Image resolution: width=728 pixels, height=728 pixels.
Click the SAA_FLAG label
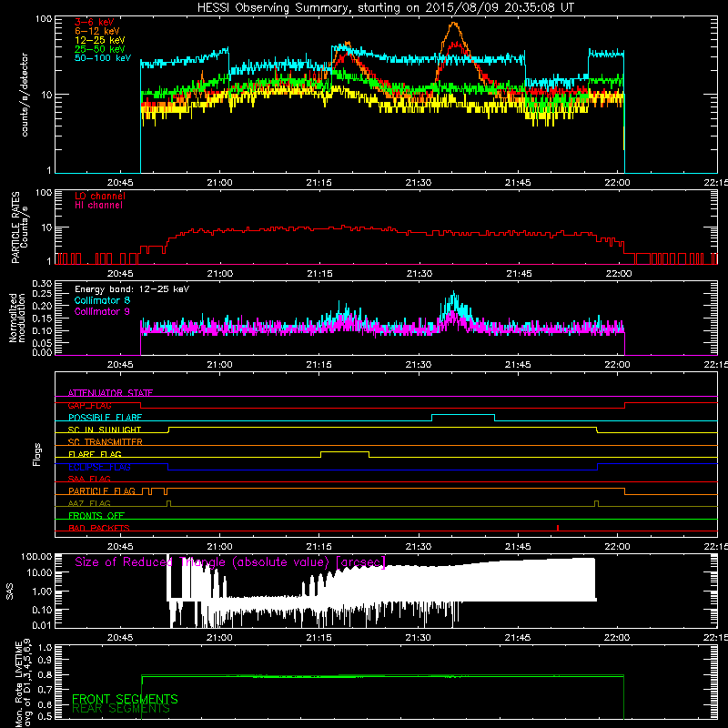click(89, 479)
